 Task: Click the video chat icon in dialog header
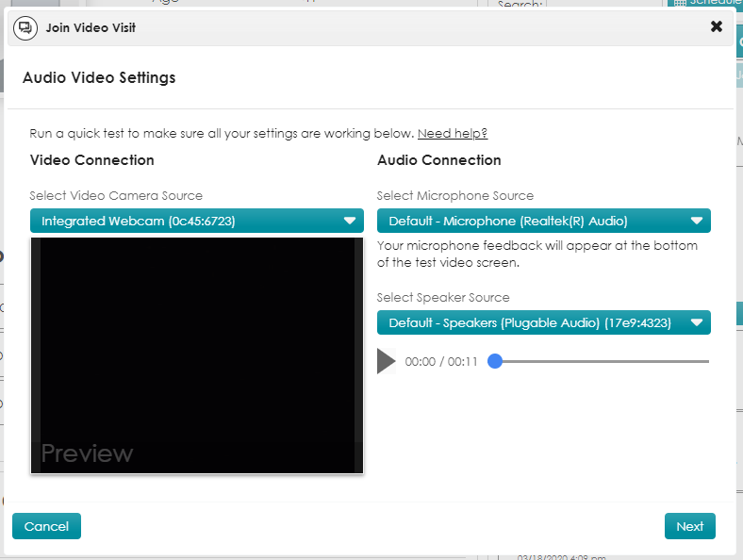coord(25,28)
